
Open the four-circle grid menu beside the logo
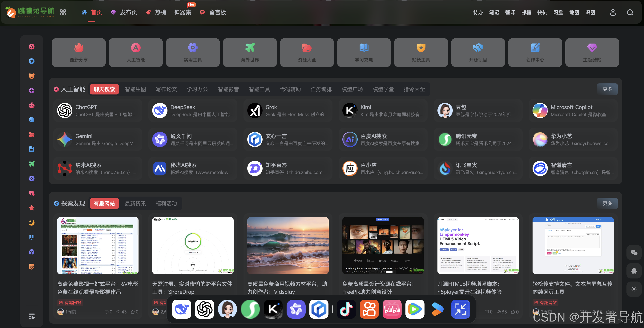click(63, 12)
